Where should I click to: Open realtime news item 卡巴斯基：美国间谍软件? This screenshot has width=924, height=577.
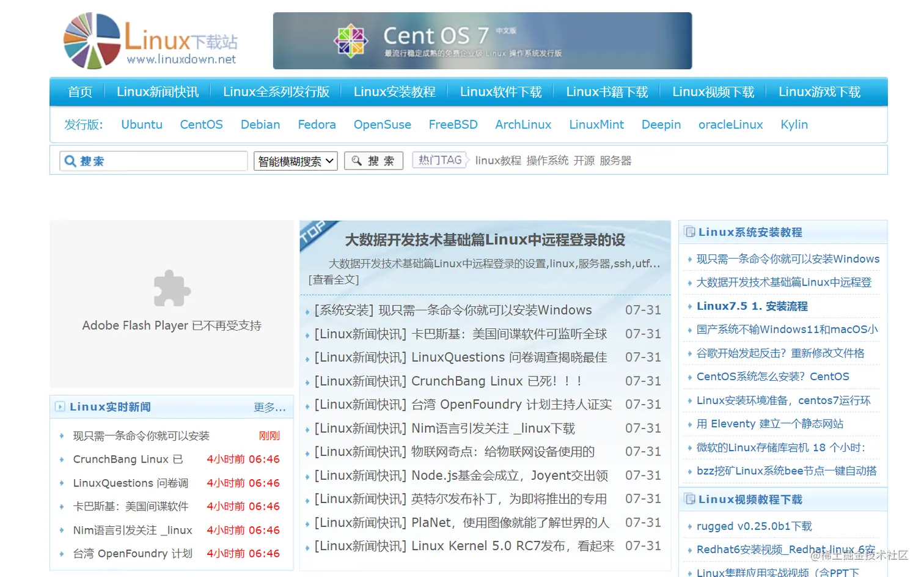131,507
